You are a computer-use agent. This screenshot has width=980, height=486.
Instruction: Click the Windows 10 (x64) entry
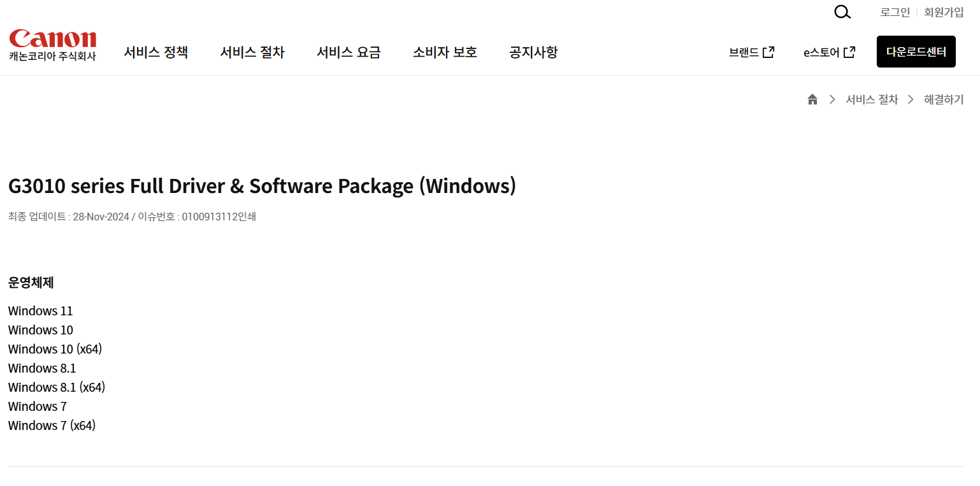tap(55, 349)
